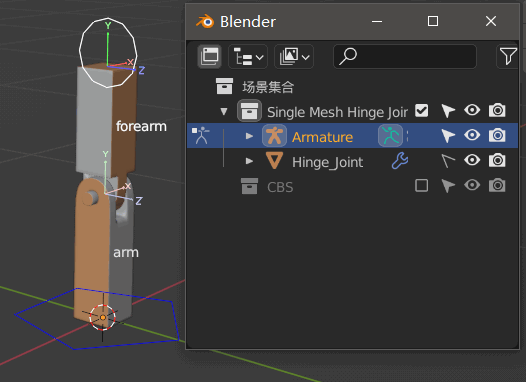526x382 pixels.
Task: Uncheck the Single Mesh Hinge Joint collection checkbox
Action: [421, 111]
